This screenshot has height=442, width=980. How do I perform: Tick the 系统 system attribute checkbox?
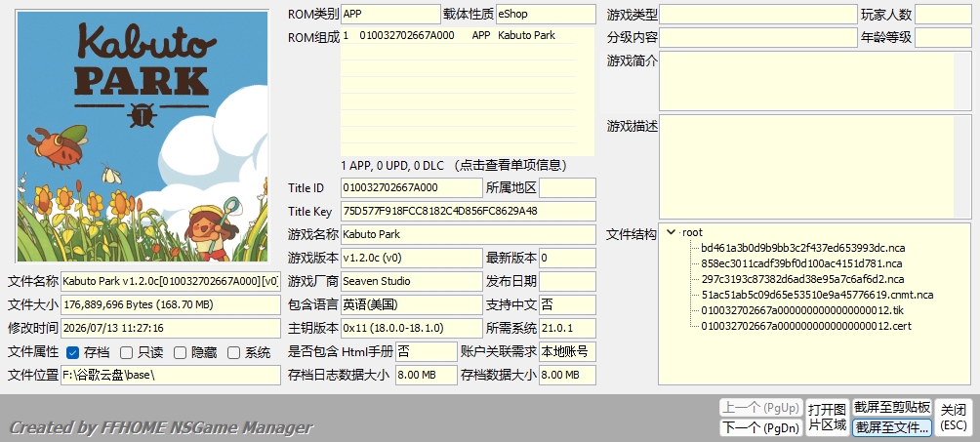click(233, 352)
